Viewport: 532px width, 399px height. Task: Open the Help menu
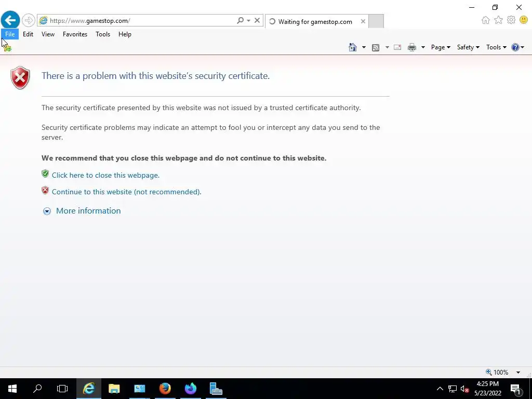pos(125,34)
